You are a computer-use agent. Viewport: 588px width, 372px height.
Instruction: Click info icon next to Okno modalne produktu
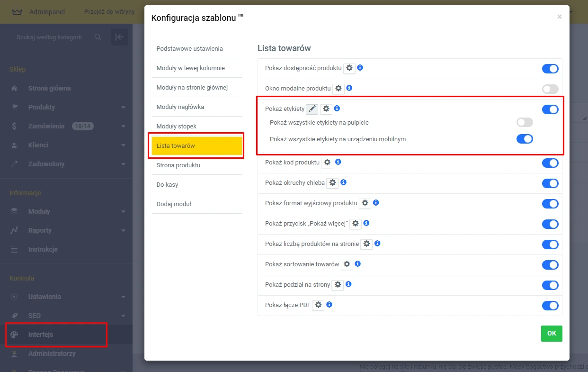point(349,88)
